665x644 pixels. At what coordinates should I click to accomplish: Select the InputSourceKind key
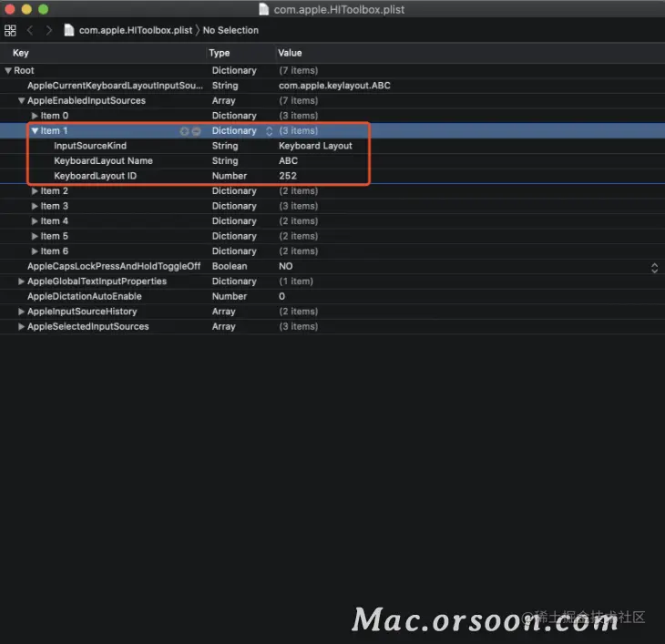pos(90,146)
